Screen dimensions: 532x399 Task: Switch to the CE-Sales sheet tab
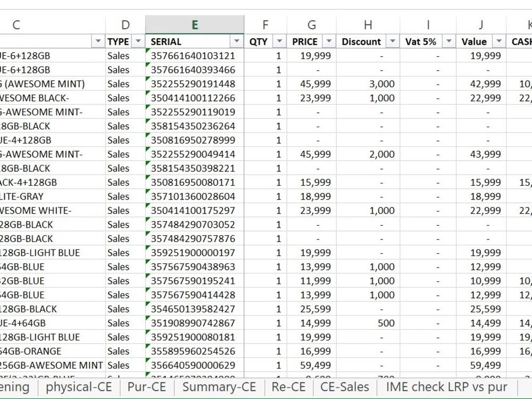345,387
